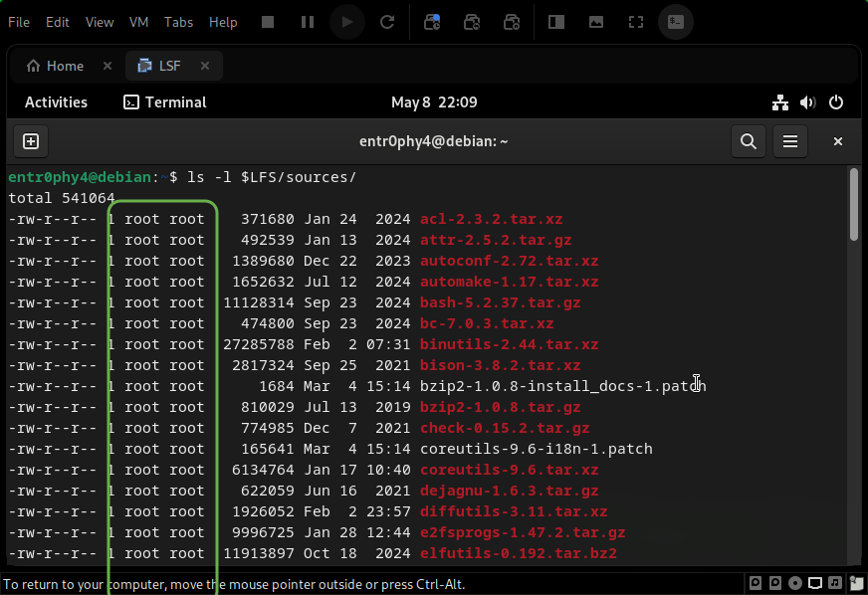868x595 pixels.
Task: Switch to the Home tab
Action: pyautogui.click(x=55, y=66)
